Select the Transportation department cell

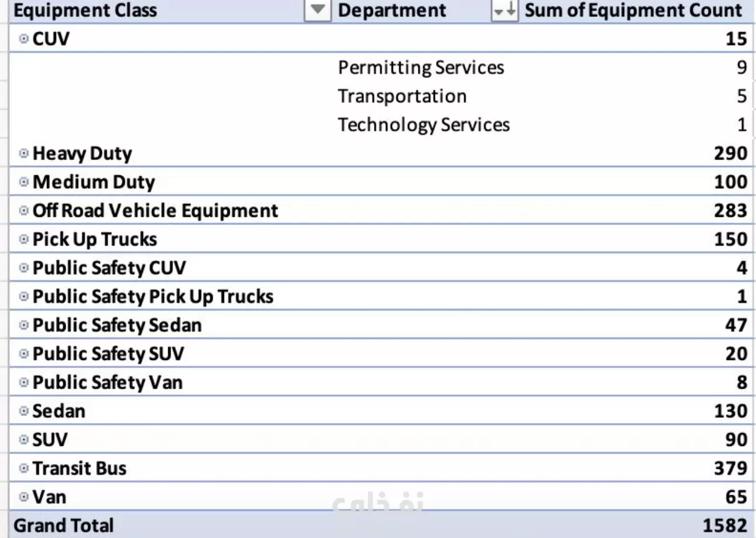click(x=402, y=96)
